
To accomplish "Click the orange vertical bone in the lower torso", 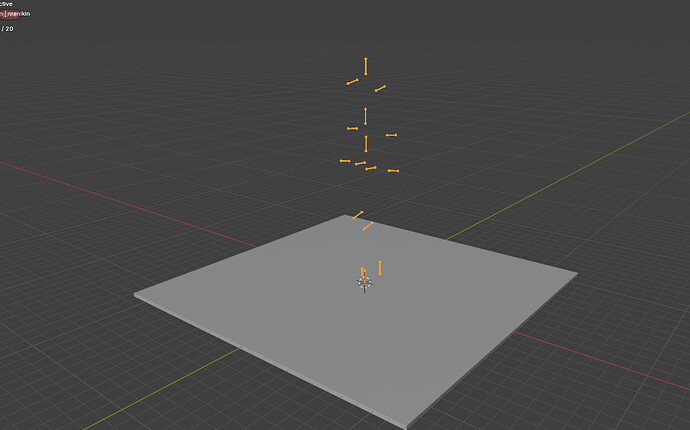I will pos(366,143).
